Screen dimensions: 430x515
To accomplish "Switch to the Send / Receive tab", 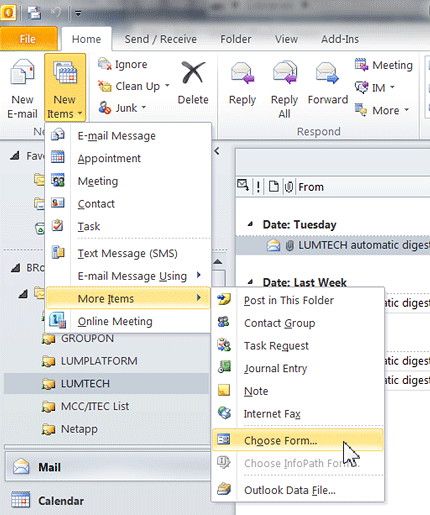I will (161, 39).
